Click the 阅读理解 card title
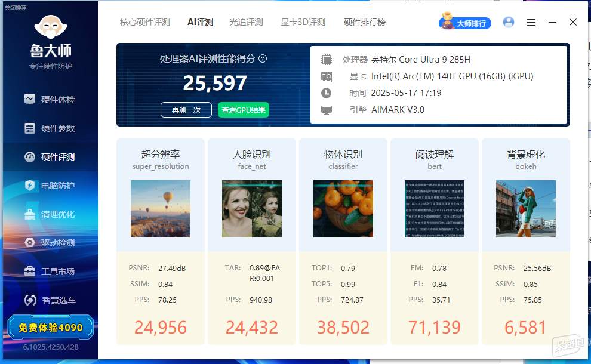Viewport: 591px width, 364px height. (x=435, y=154)
